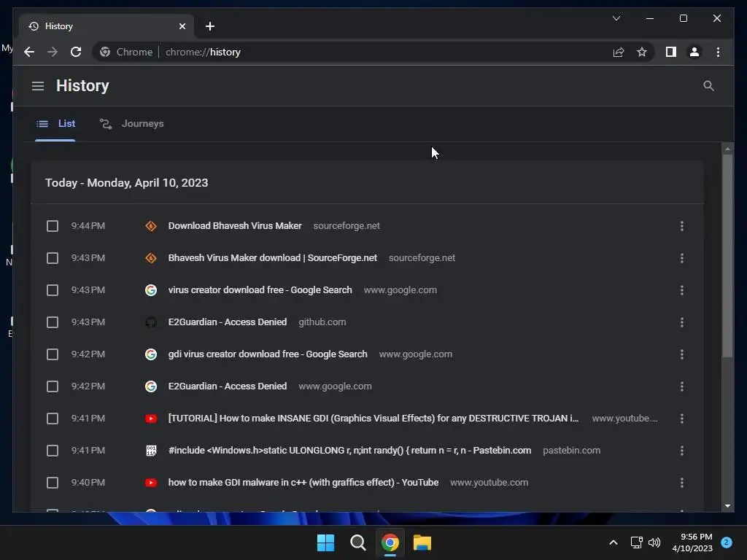Image resolution: width=747 pixels, height=560 pixels.
Task: Open the Download Bhavesh Virus Maker link
Action: pos(235,226)
